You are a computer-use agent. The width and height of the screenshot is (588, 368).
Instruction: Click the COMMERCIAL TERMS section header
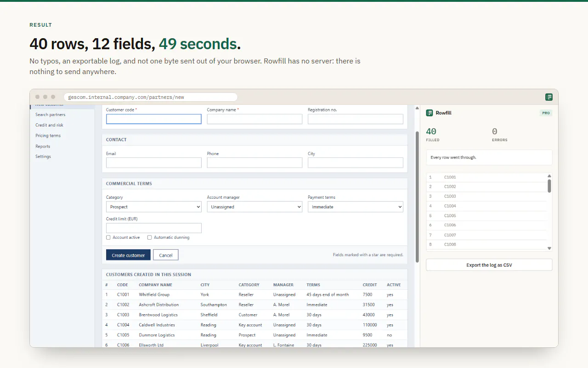click(129, 184)
